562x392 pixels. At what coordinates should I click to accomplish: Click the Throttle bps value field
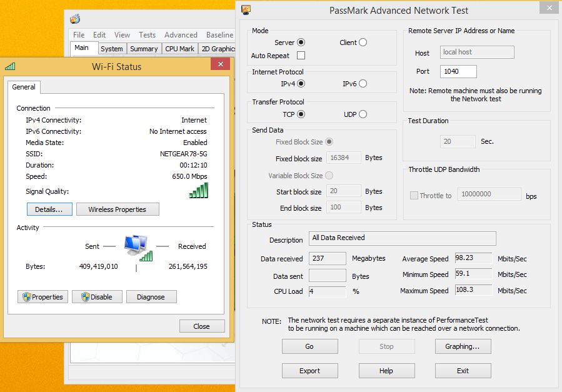[x=489, y=194]
